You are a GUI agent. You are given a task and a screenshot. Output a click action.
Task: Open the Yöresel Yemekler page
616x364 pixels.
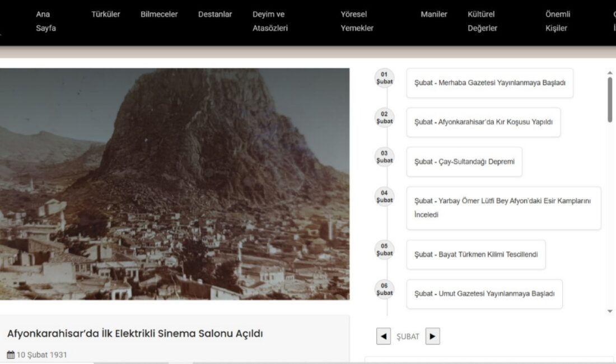pyautogui.click(x=357, y=21)
